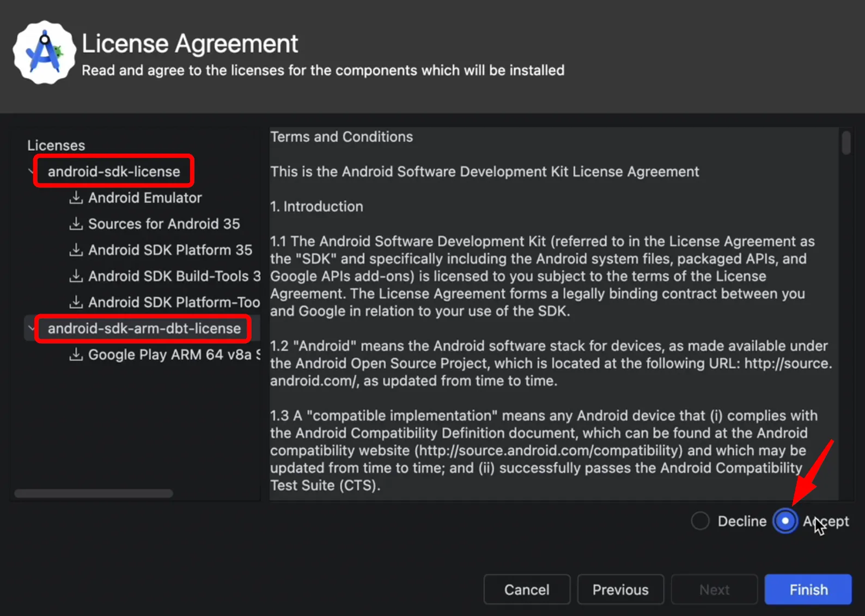This screenshot has width=865, height=616.
Task: Click download icon beside Android SDK Platform 35
Action: (x=76, y=249)
